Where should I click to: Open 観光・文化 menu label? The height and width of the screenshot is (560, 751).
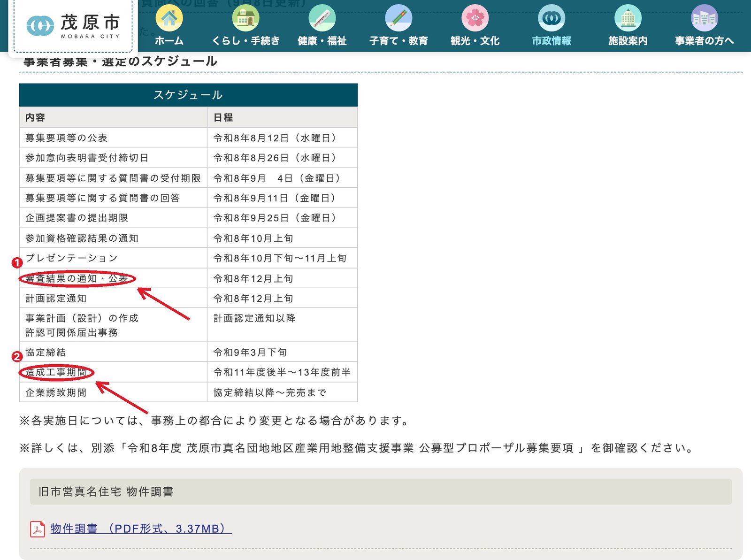click(475, 41)
